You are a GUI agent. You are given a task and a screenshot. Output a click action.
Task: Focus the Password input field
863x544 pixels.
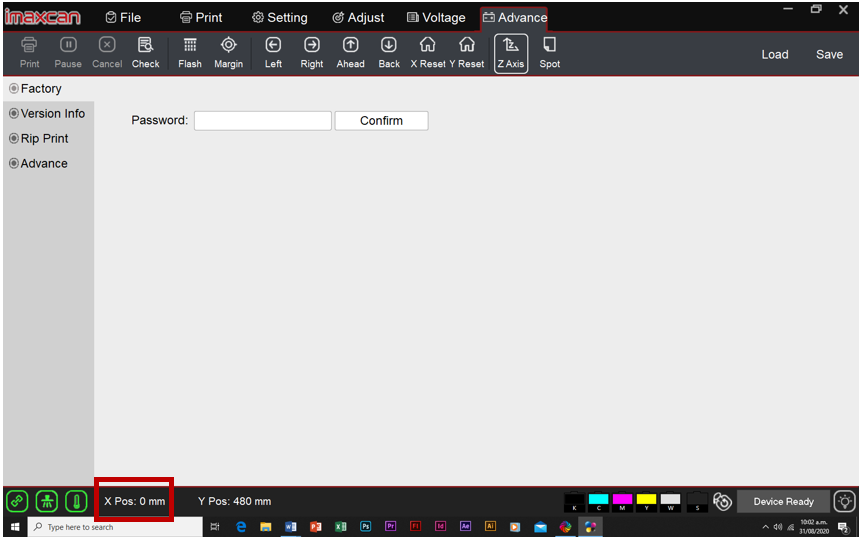coord(263,121)
